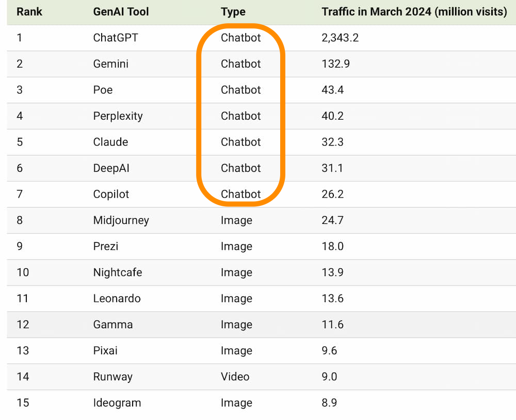Click the 40.2 traffic value

tap(333, 116)
